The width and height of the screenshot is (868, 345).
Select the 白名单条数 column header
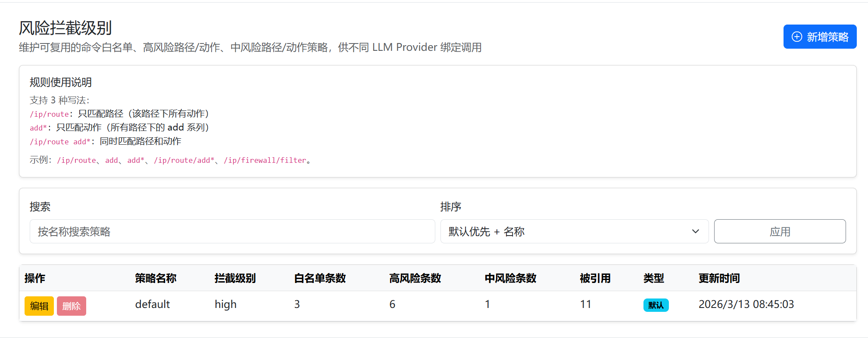[320, 278]
